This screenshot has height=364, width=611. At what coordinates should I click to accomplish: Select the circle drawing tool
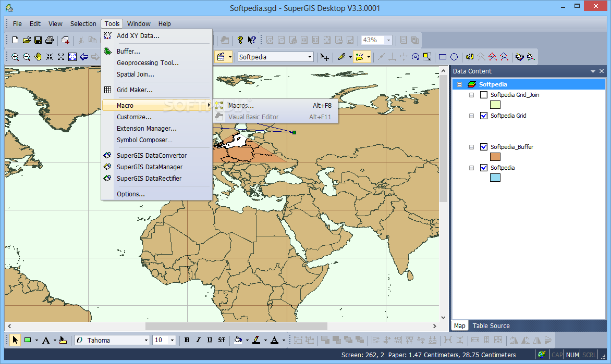454,57
